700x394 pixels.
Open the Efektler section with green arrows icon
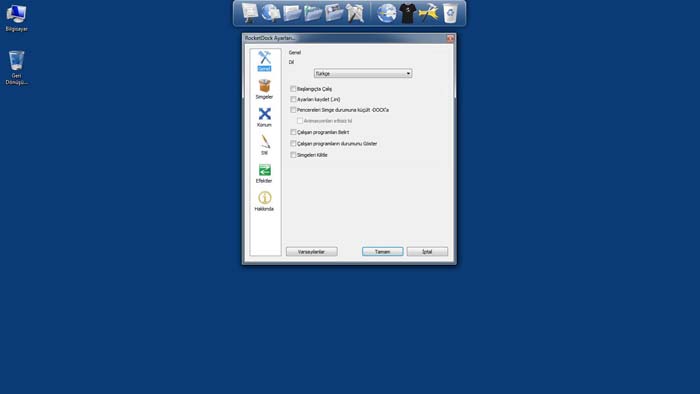264,174
